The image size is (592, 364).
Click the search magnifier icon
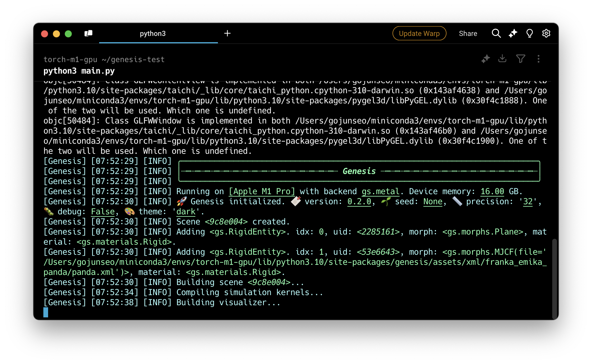(x=496, y=34)
